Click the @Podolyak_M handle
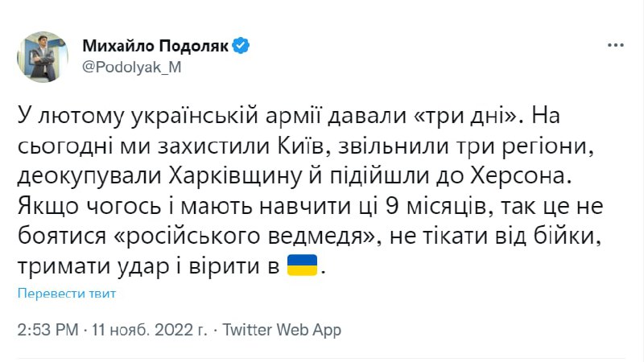The height and width of the screenshot is (362, 644). [x=132, y=68]
